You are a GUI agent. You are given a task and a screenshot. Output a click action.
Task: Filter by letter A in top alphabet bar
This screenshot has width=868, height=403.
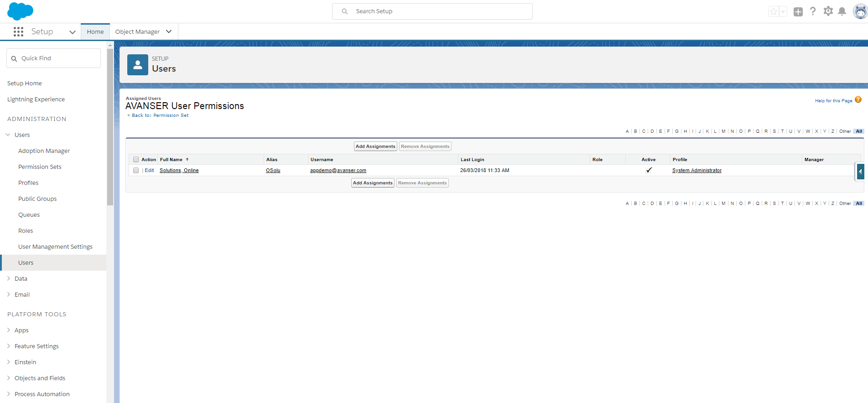point(627,131)
